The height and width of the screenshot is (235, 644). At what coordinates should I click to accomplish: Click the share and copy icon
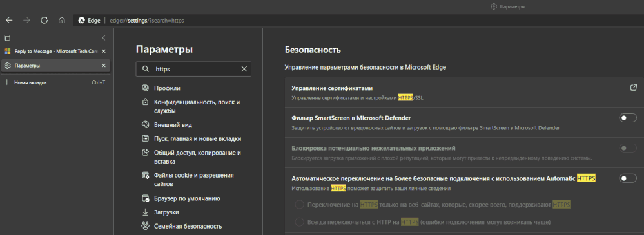[145, 152]
